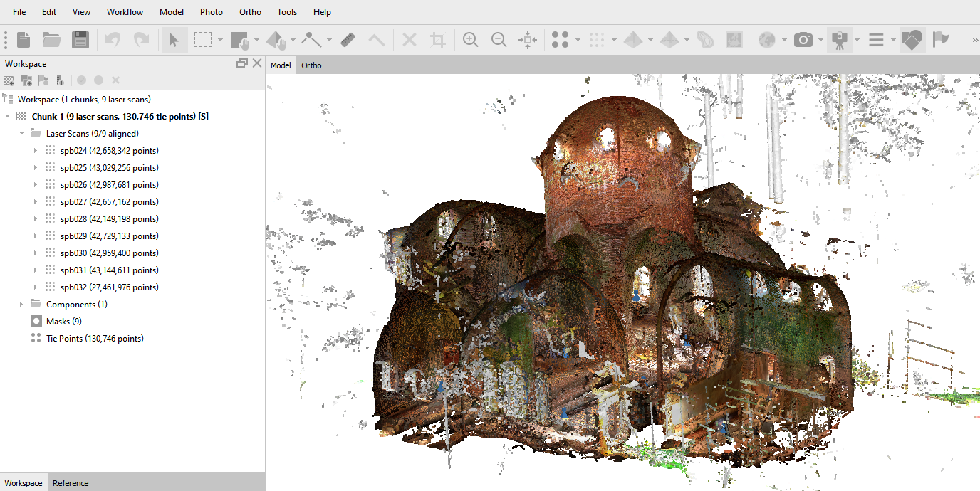980x491 pixels.
Task: Select Tie Points (130,746 points) item
Action: coord(95,339)
